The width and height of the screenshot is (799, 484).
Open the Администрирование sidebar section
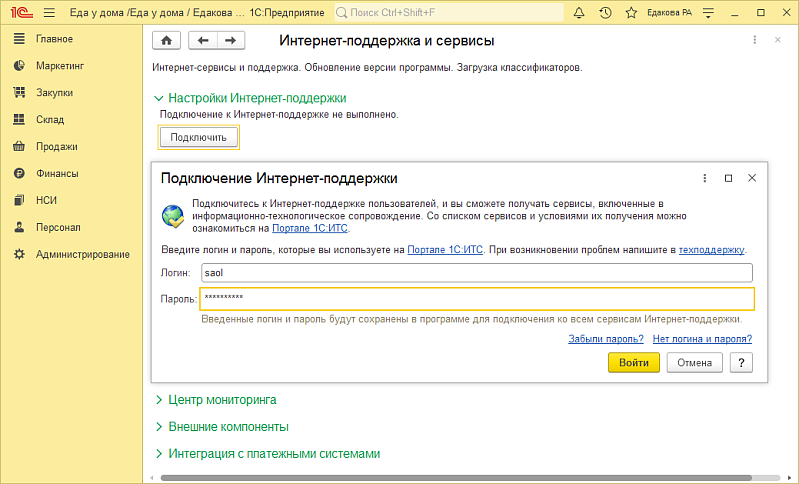82,254
